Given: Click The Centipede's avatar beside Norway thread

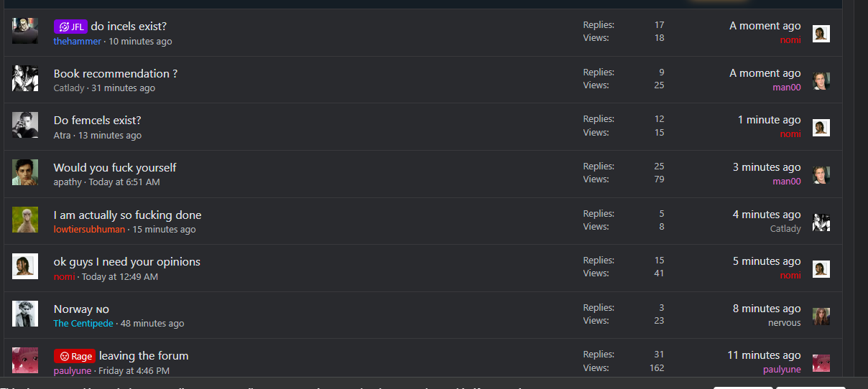Looking at the screenshot, I should 25,314.
